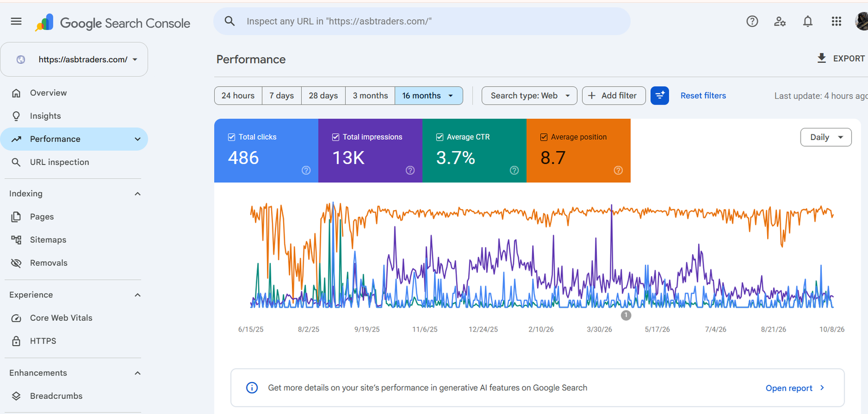Viewport: 868px width, 414px height.
Task: Click the download icon beside EXPORT
Action: pyautogui.click(x=822, y=58)
